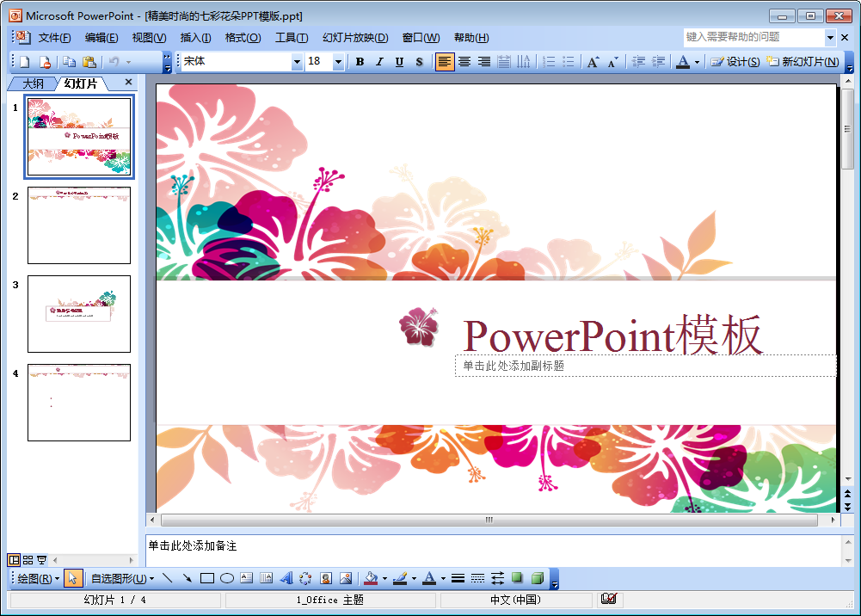
Task: Click the spell check status icon
Action: (x=608, y=599)
